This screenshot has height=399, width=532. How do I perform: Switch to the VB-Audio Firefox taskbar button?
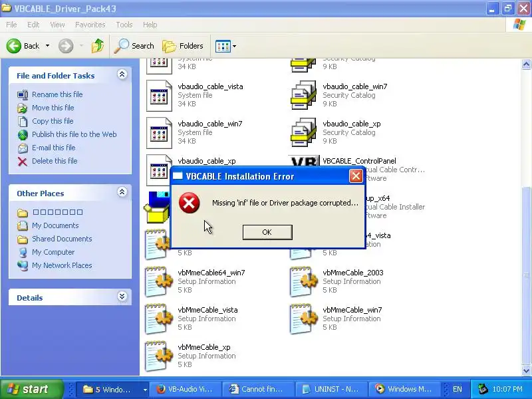[x=186, y=389]
